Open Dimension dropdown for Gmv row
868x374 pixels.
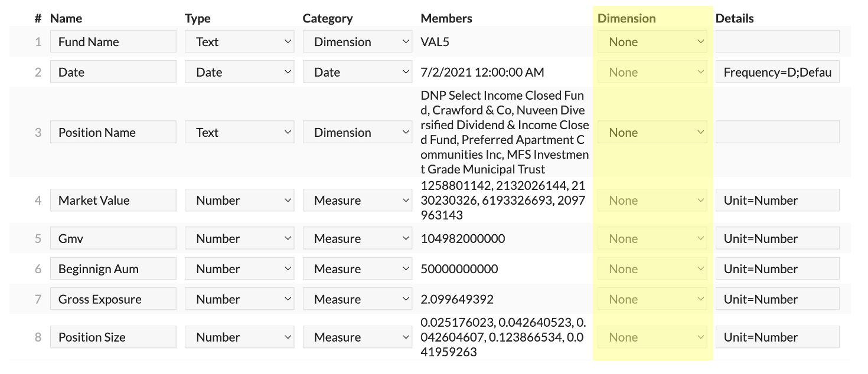[652, 238]
